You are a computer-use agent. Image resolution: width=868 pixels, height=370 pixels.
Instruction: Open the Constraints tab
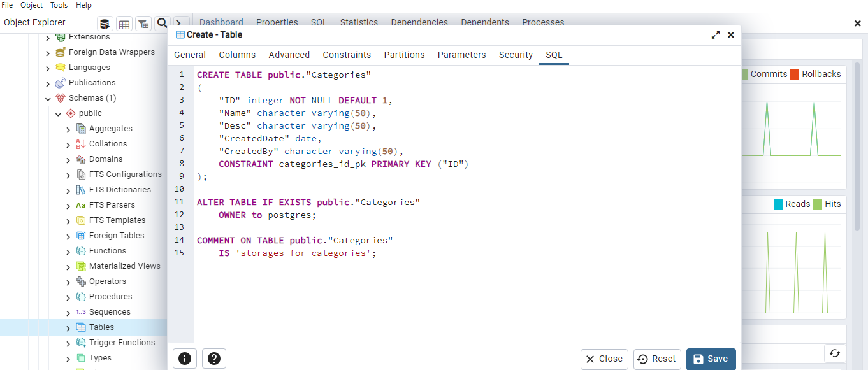tap(347, 55)
